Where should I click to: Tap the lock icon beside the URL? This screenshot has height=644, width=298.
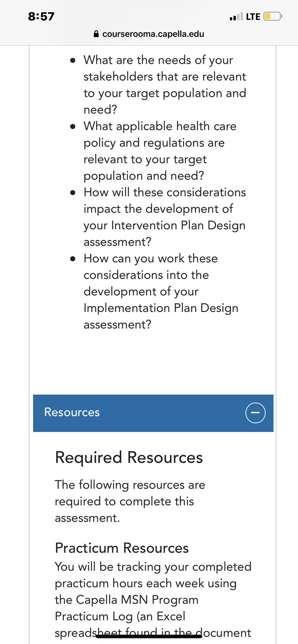coord(96,34)
